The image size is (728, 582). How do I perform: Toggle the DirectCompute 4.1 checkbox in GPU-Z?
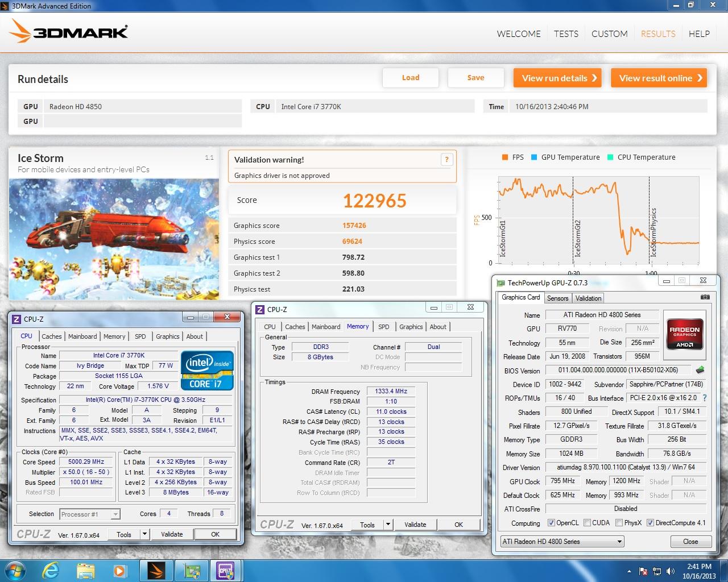click(650, 523)
